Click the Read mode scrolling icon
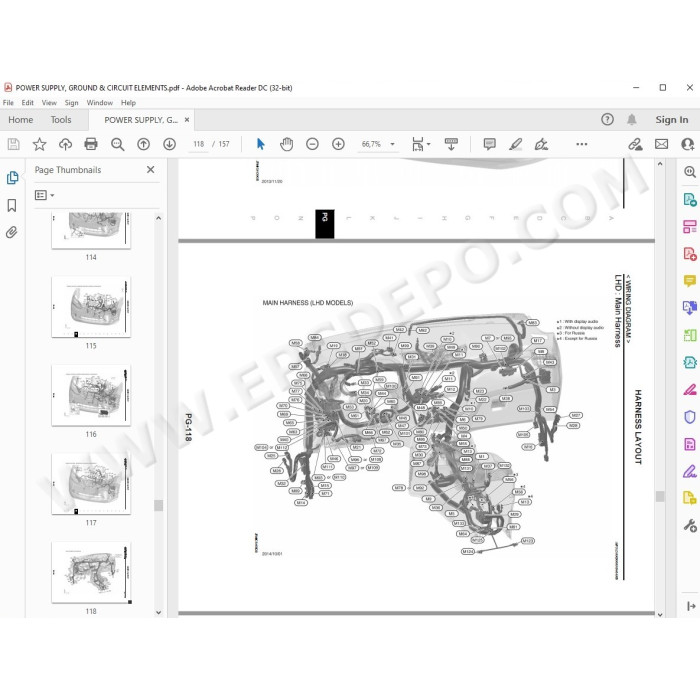This screenshot has height=700, width=700. tap(451, 144)
